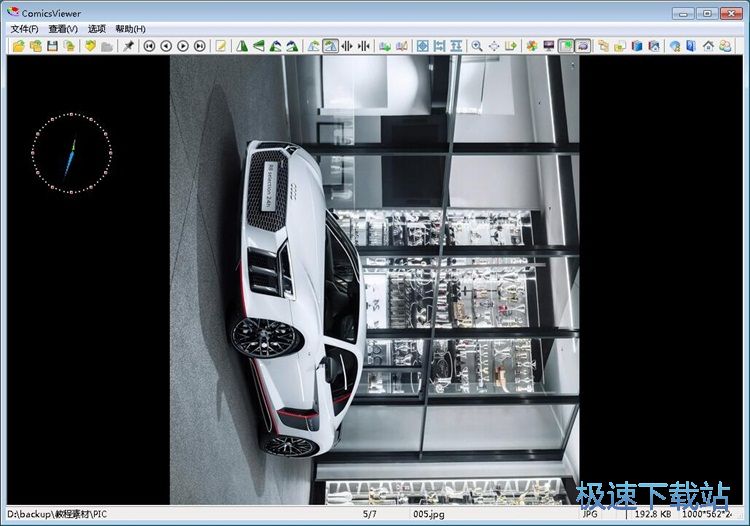Click the dotted analog clock widget
Viewport: 750px width, 526px height.
tap(72, 153)
